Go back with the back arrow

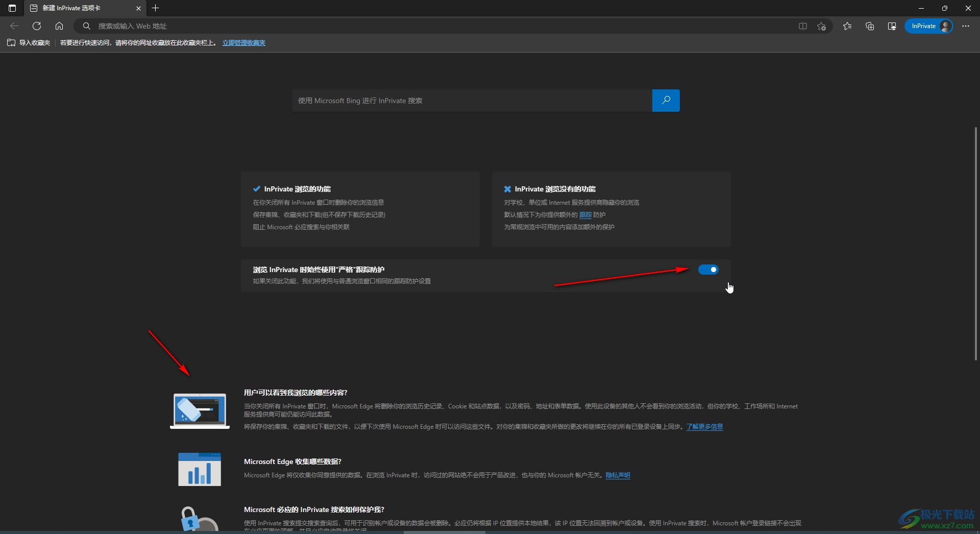pyautogui.click(x=14, y=26)
